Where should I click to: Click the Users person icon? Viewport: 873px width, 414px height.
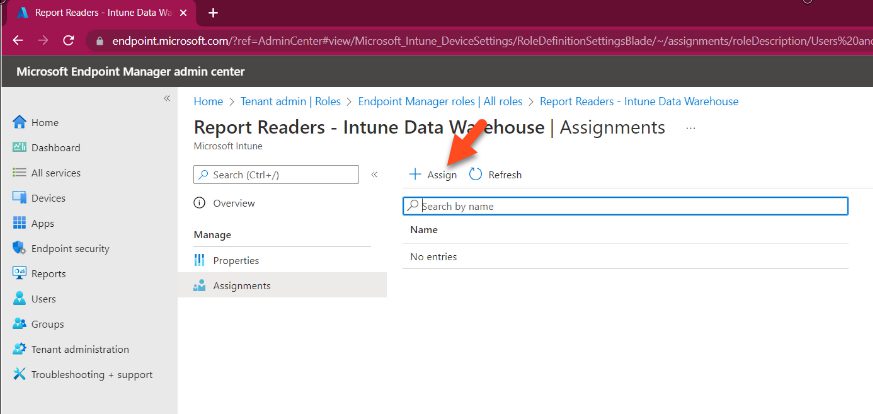19,298
